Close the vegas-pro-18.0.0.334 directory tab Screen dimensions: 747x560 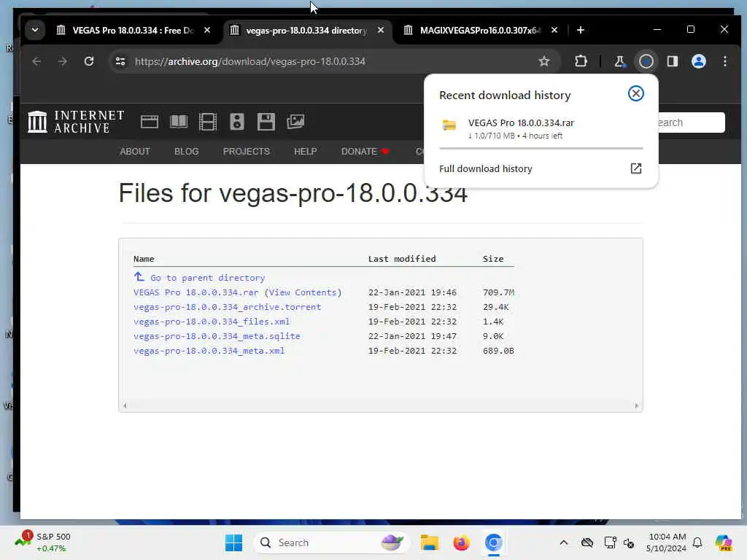[x=381, y=30]
